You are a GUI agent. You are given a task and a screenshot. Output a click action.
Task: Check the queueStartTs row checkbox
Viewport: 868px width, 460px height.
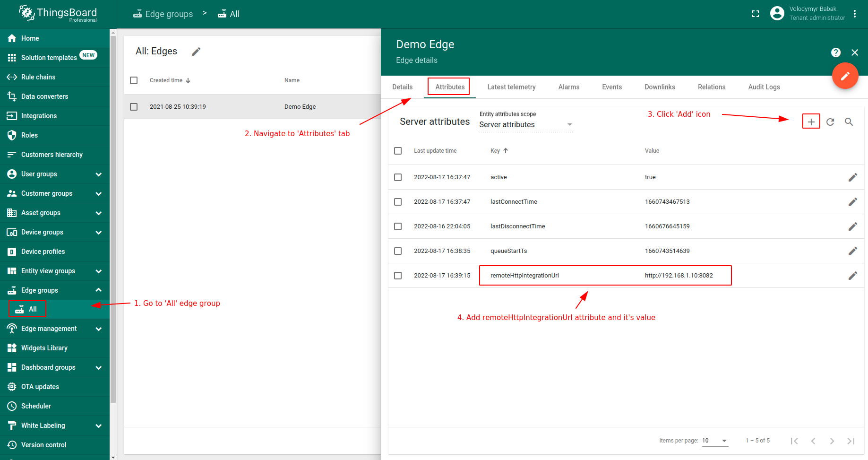coord(398,251)
